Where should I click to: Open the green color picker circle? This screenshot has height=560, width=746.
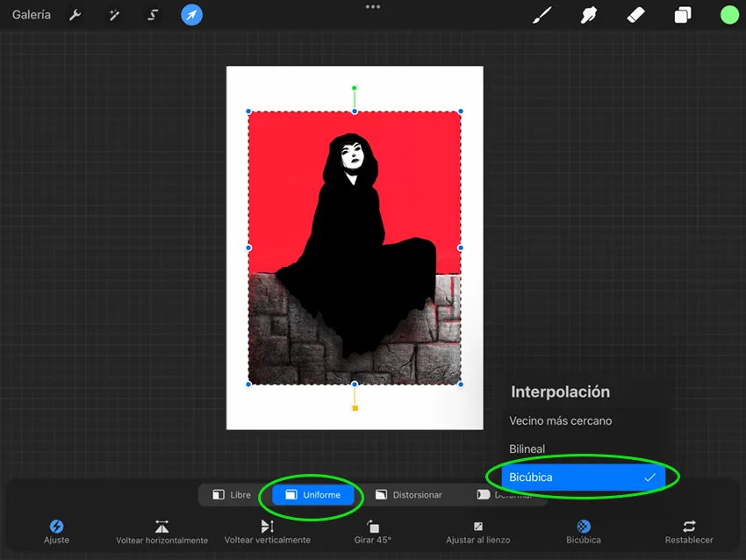729,15
